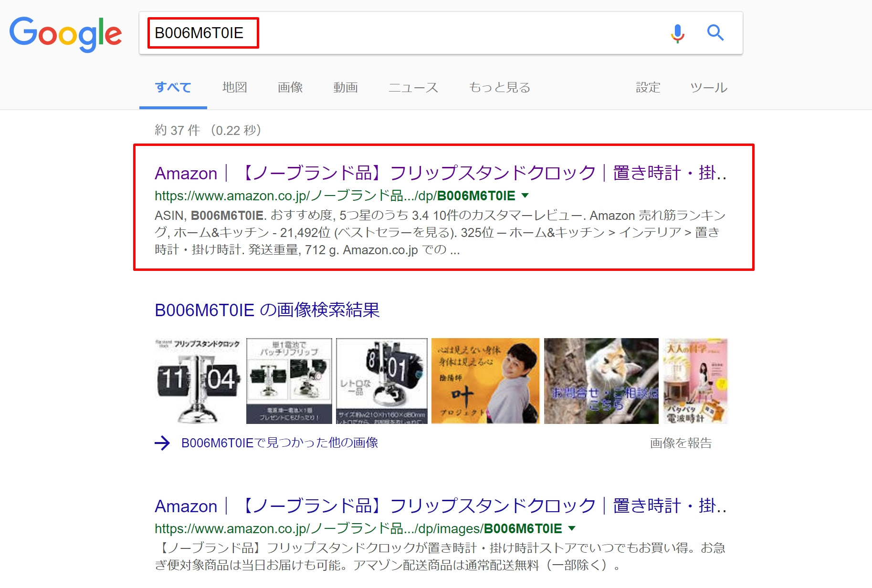Open the dropdown arrow on bottom Amazon result URL
The width and height of the screenshot is (872, 588).
[x=571, y=528]
